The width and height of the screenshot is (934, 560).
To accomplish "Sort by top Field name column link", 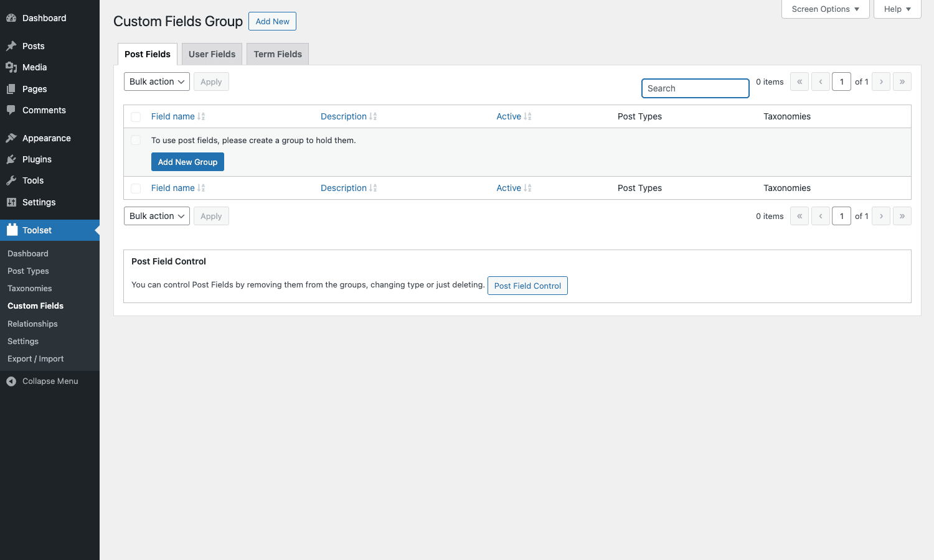I will click(x=173, y=116).
